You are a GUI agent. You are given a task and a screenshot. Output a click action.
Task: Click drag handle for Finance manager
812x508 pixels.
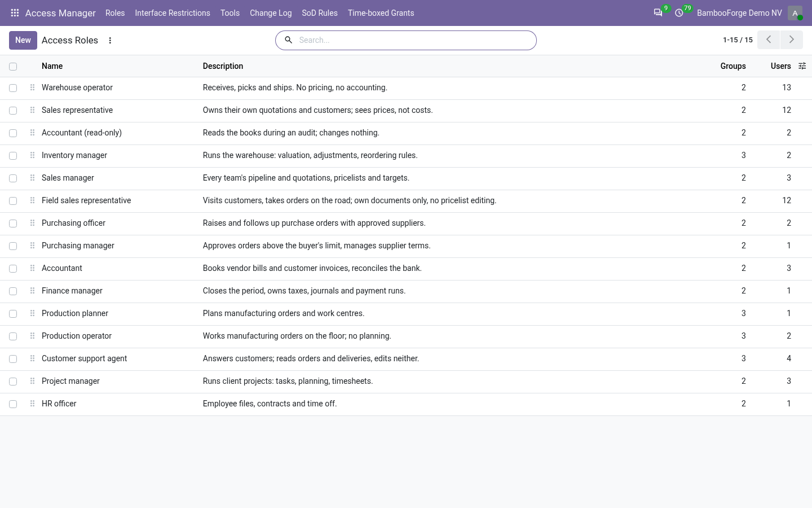(x=32, y=291)
